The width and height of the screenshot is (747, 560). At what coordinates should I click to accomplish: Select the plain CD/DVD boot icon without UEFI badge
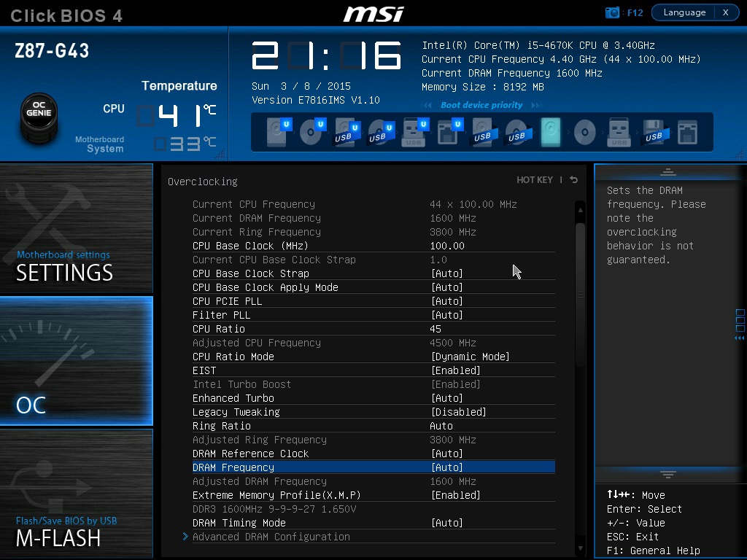(584, 132)
